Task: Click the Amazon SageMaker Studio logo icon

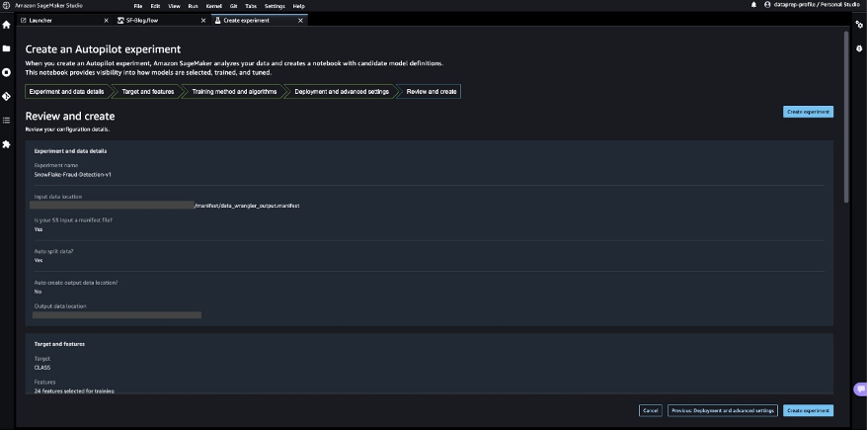Action: 7,5
